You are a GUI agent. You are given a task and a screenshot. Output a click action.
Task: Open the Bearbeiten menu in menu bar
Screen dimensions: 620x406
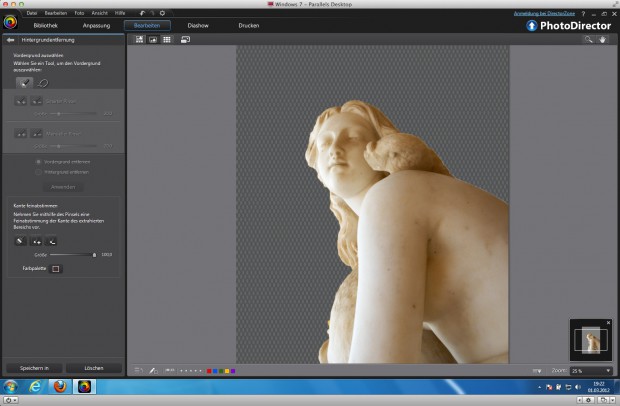tap(56, 13)
